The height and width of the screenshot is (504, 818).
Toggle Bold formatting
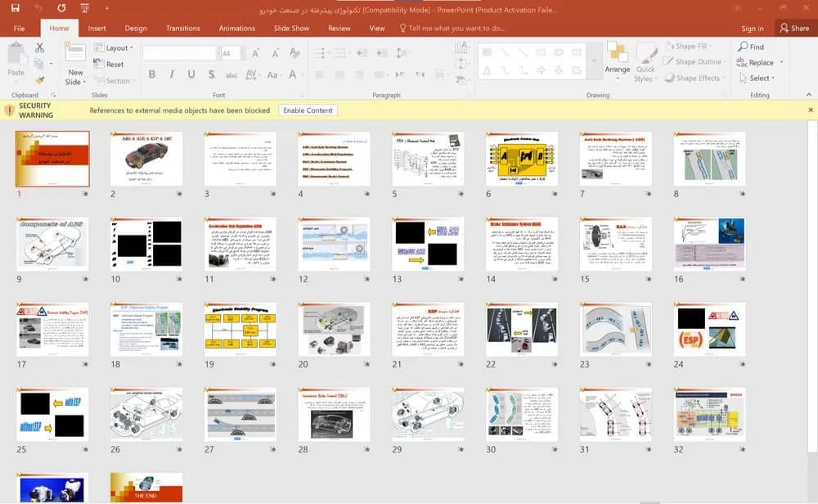point(152,74)
